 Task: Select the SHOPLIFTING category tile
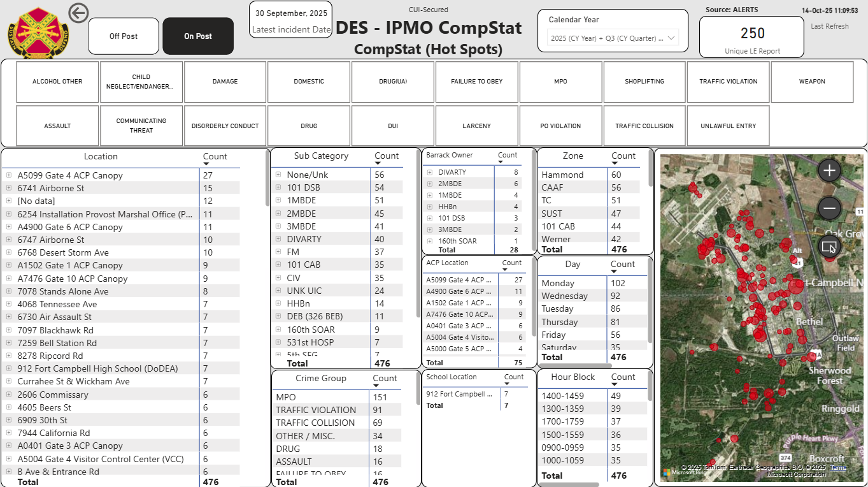click(644, 82)
